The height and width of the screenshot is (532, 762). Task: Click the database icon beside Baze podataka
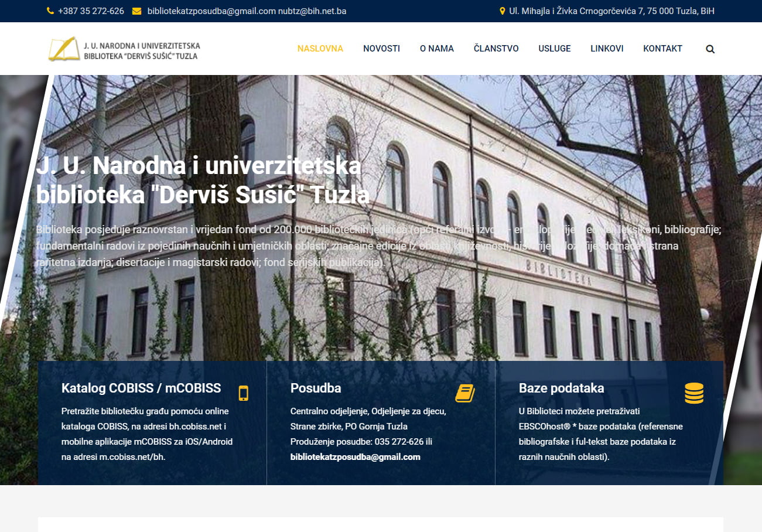pos(694,393)
